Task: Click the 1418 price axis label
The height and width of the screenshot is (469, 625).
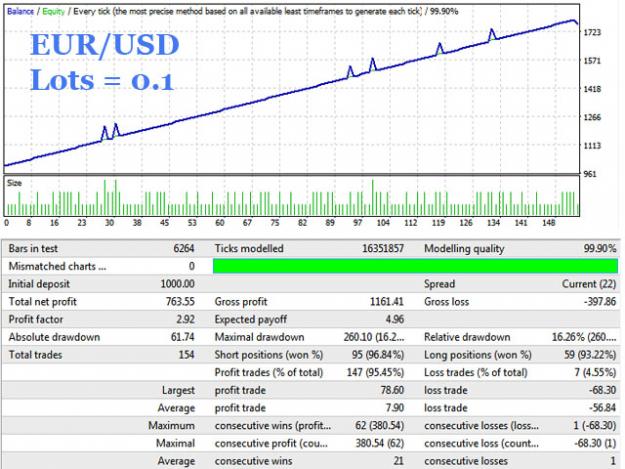Action: pyautogui.click(x=592, y=89)
